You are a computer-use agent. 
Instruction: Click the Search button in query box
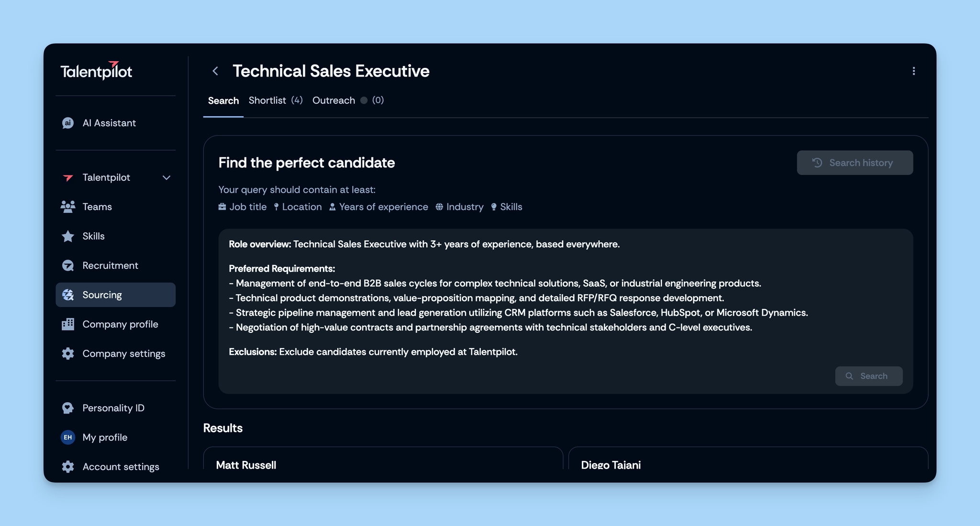(869, 376)
